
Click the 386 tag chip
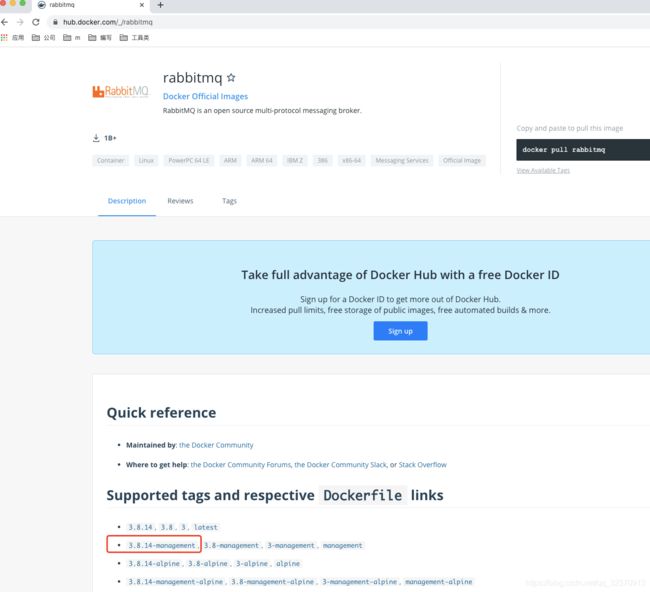(322, 160)
